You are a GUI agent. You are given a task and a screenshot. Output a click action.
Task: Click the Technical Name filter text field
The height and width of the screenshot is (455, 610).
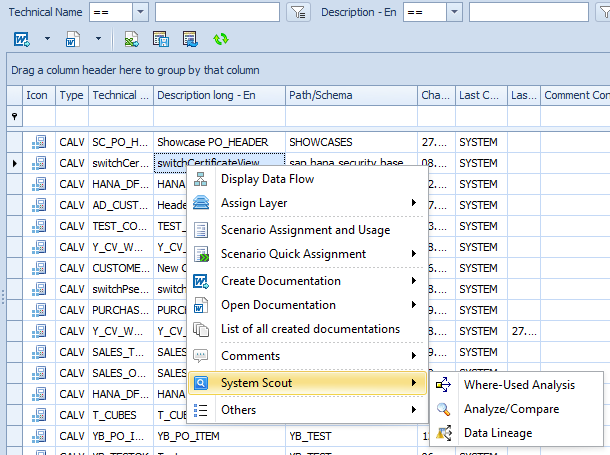click(217, 12)
